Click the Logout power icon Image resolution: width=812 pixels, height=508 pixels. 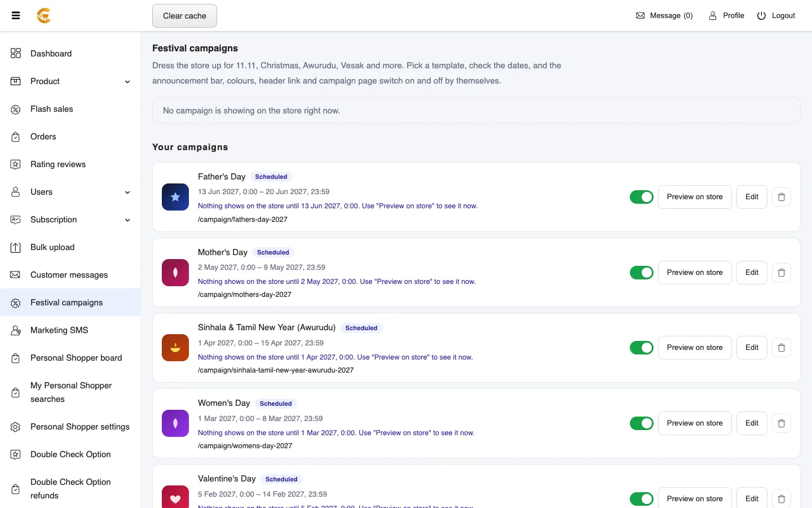pos(761,16)
